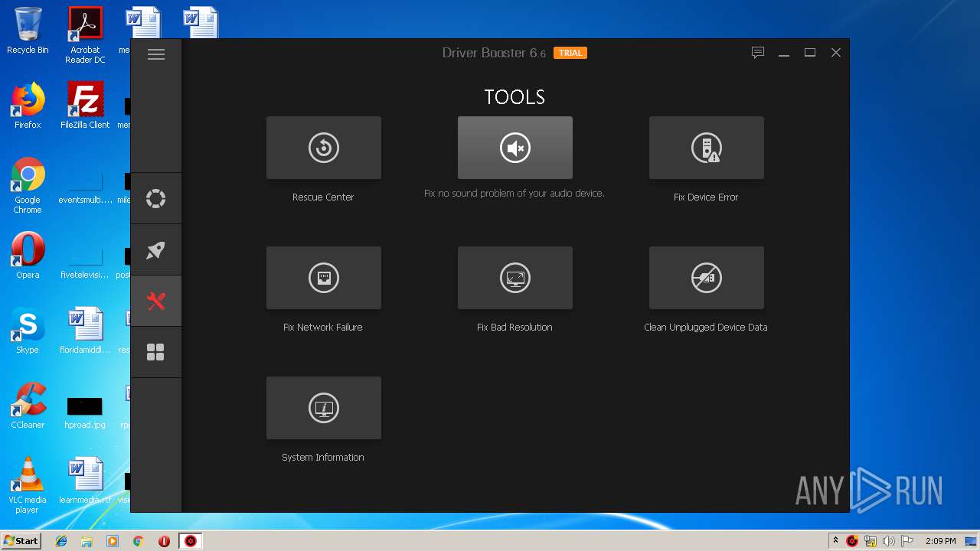Launch Internet Explorer from the taskbar
980x551 pixels.
(x=61, y=541)
